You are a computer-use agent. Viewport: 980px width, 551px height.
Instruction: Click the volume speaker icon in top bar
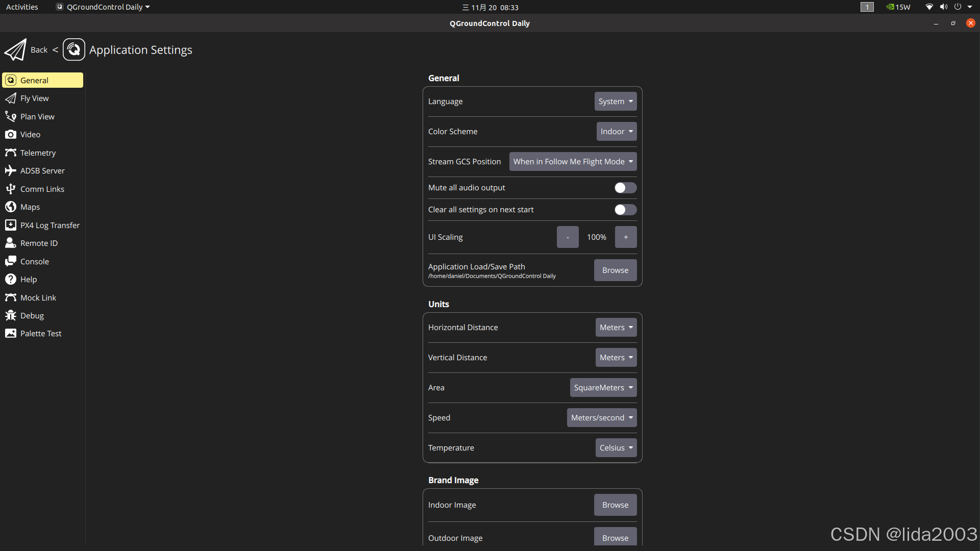(944, 7)
